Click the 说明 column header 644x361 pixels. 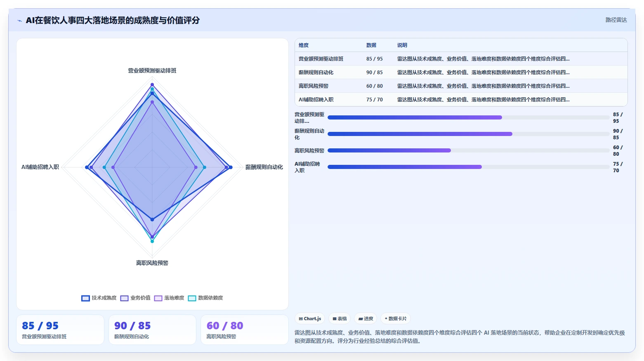(402, 45)
